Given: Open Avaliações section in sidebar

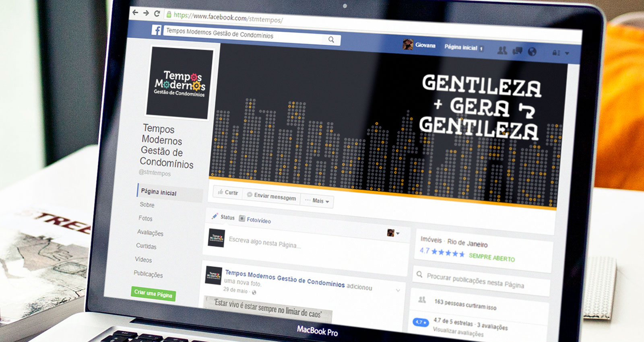Looking at the screenshot, I should [x=150, y=232].
